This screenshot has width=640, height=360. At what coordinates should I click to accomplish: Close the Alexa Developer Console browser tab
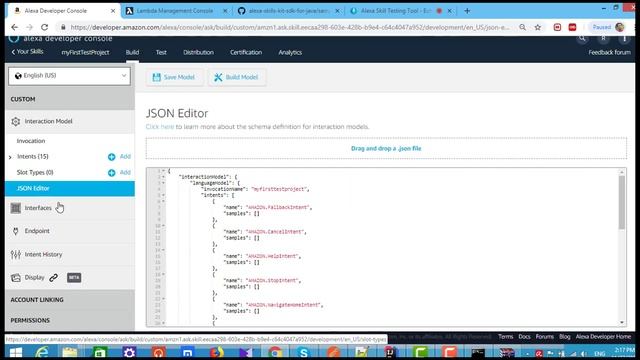point(113,11)
